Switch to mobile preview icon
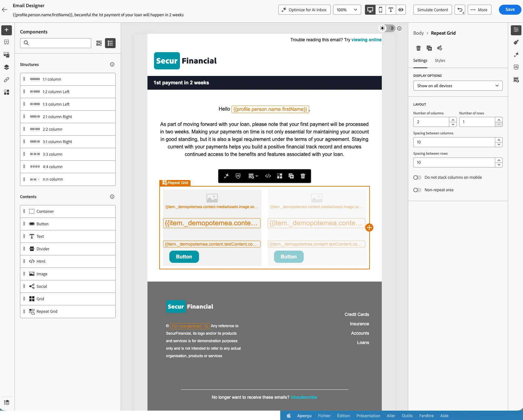The height and width of the screenshot is (420, 523). coord(380,10)
